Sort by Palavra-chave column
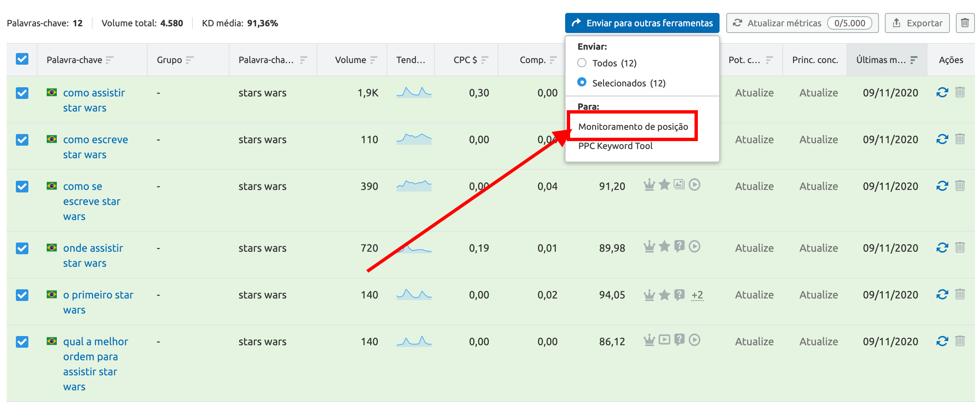This screenshot has width=980, height=402. (x=109, y=60)
